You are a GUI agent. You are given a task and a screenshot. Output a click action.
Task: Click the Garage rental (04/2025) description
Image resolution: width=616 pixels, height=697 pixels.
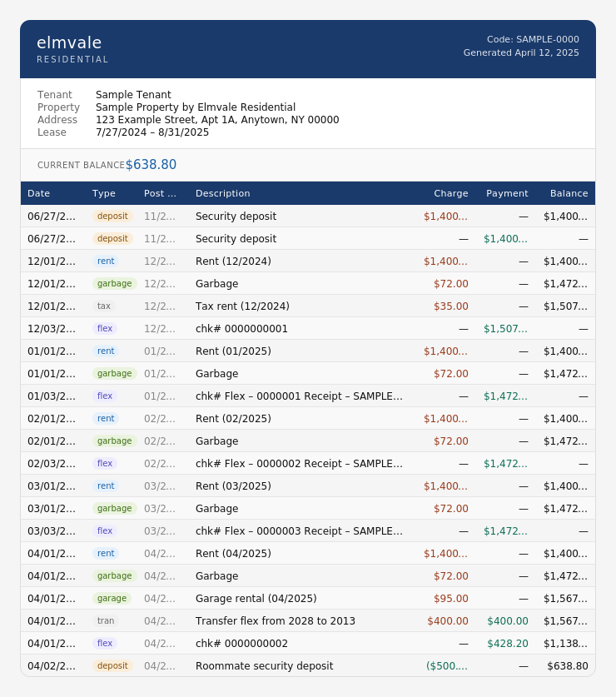coord(256,598)
